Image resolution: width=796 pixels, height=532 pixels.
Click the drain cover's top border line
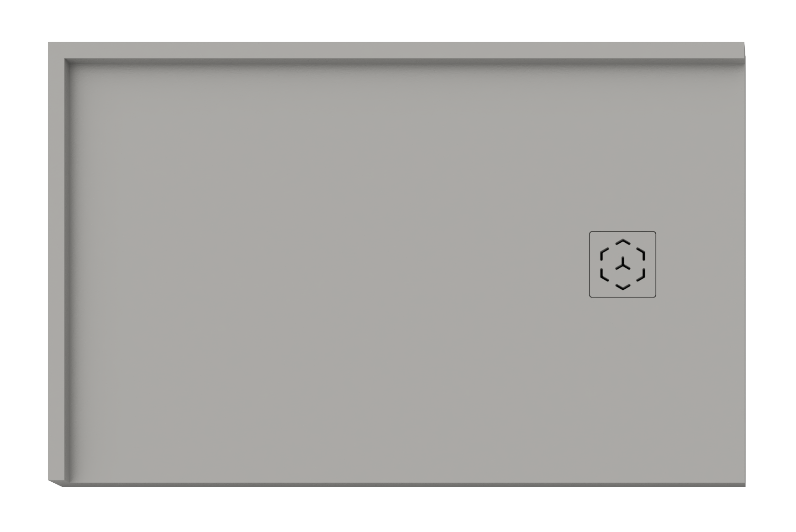(x=622, y=232)
